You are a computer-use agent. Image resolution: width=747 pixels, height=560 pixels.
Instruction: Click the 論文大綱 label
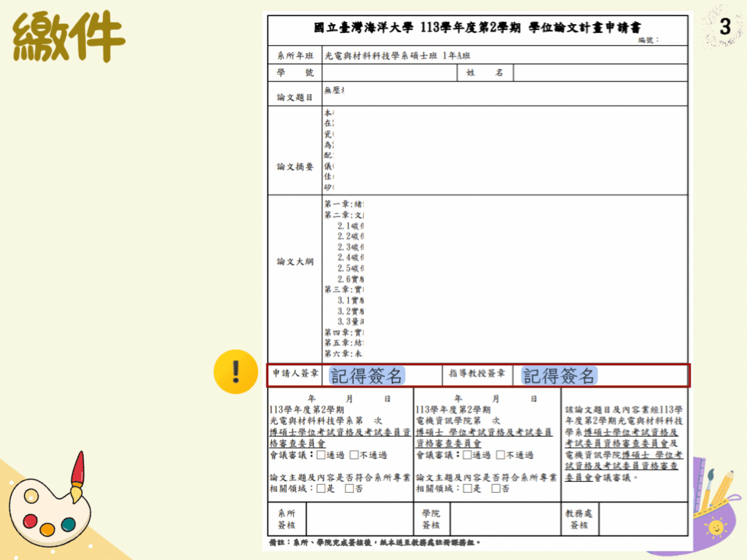click(x=295, y=262)
